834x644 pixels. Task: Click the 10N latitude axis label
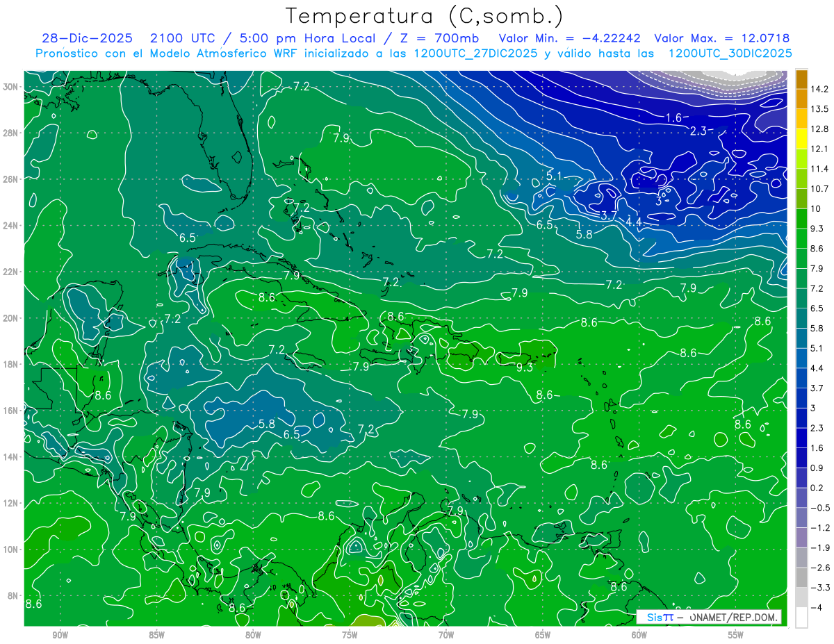10,550
